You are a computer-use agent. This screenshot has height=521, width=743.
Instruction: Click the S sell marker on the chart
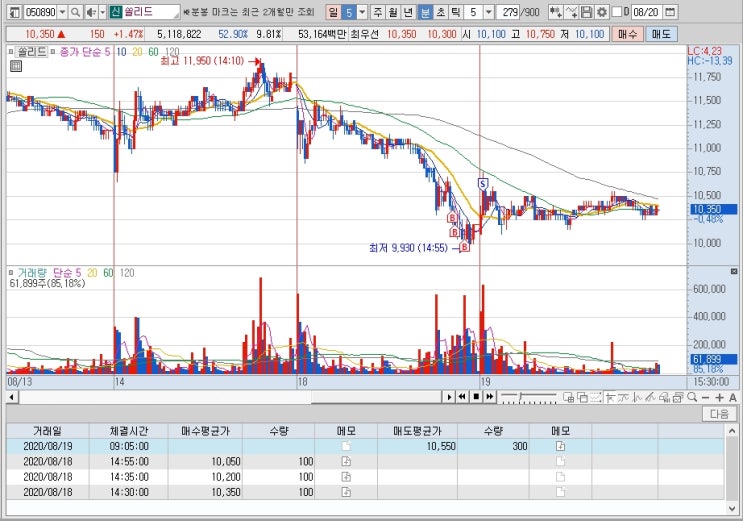coord(483,184)
